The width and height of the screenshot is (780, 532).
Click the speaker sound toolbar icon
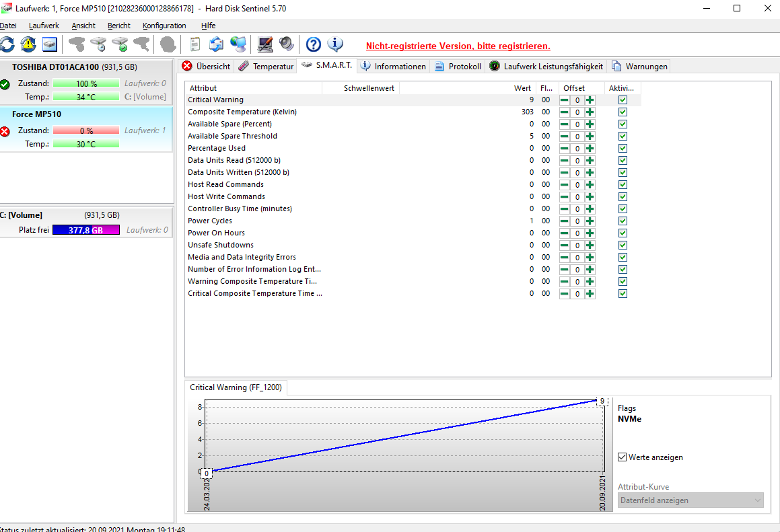[x=287, y=44]
